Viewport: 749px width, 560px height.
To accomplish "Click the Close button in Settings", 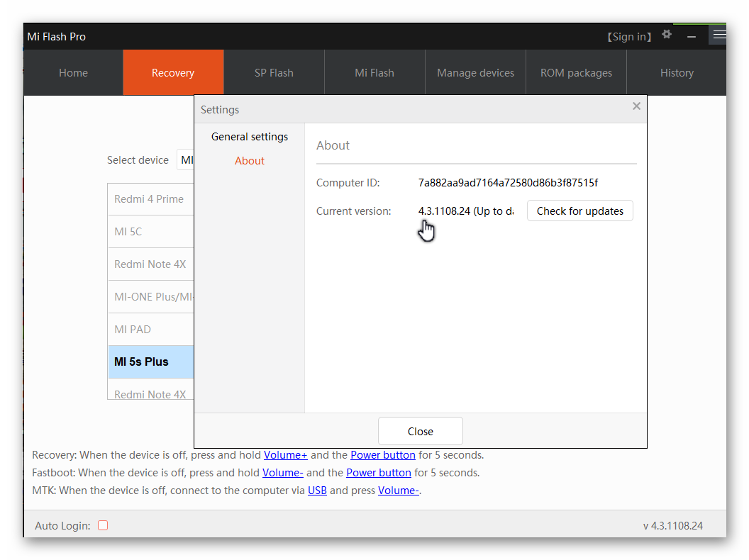I will (x=421, y=431).
